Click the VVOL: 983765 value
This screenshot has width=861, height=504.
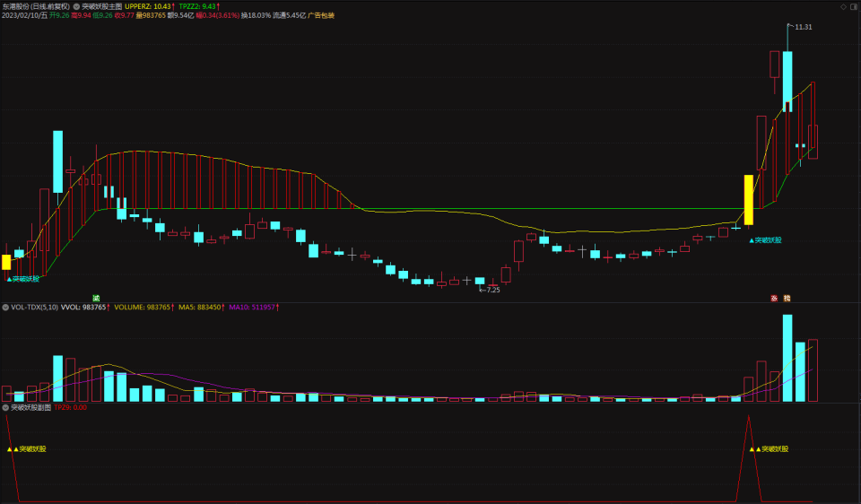[x=84, y=308]
